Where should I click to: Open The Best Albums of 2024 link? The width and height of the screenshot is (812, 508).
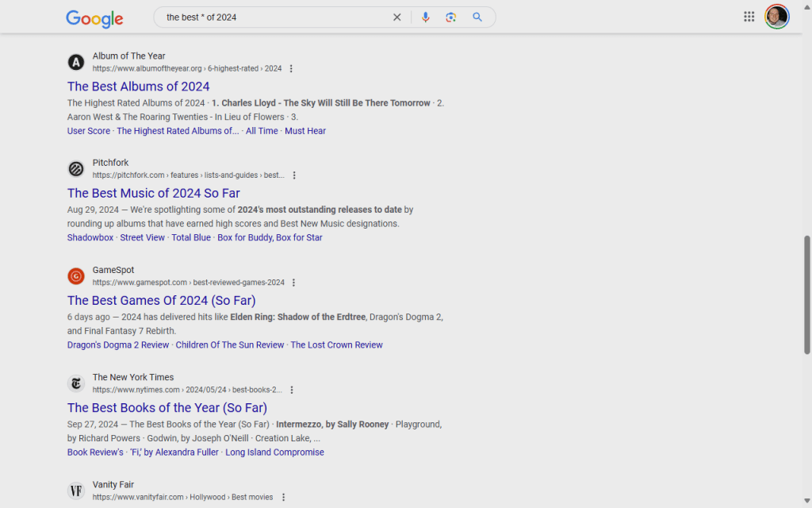[x=138, y=87]
